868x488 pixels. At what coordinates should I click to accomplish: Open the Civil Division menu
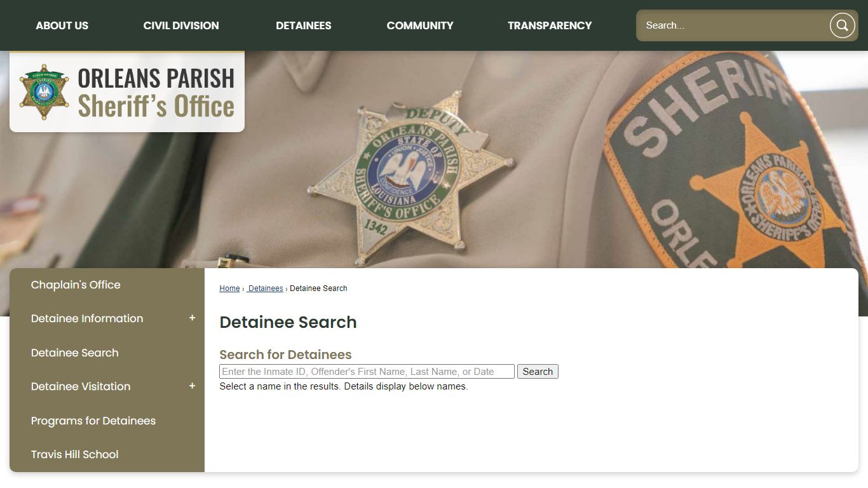pos(181,25)
